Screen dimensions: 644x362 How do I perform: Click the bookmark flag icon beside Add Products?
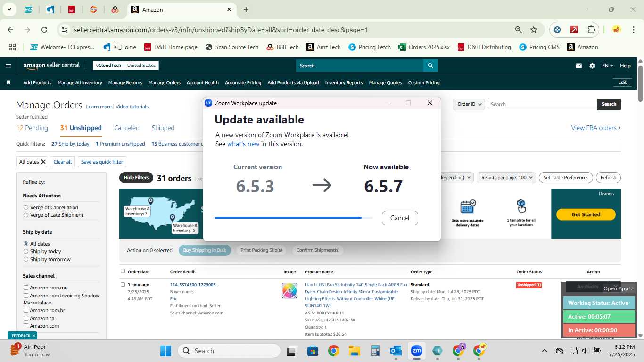click(8, 82)
